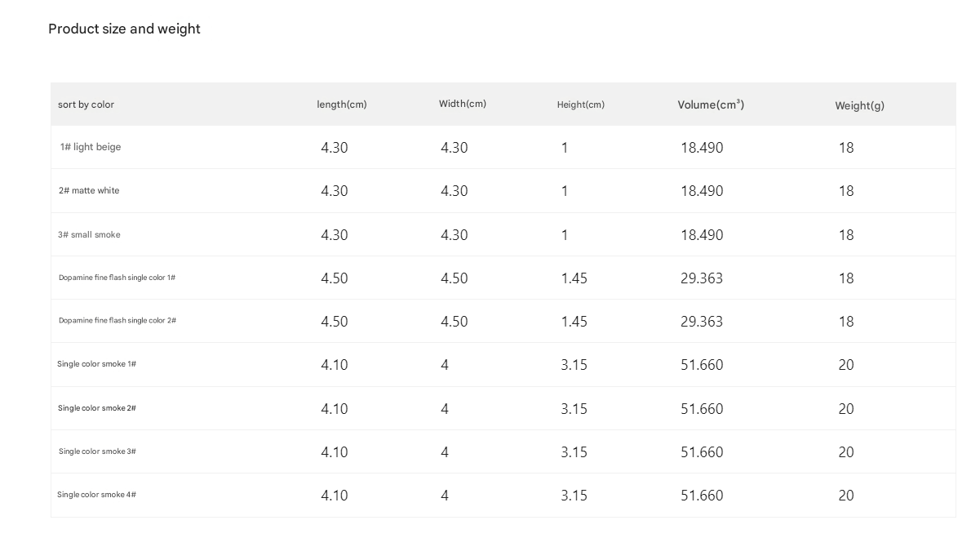Click the Width(cm) column header
The width and height of the screenshot is (980, 547).
[463, 104]
